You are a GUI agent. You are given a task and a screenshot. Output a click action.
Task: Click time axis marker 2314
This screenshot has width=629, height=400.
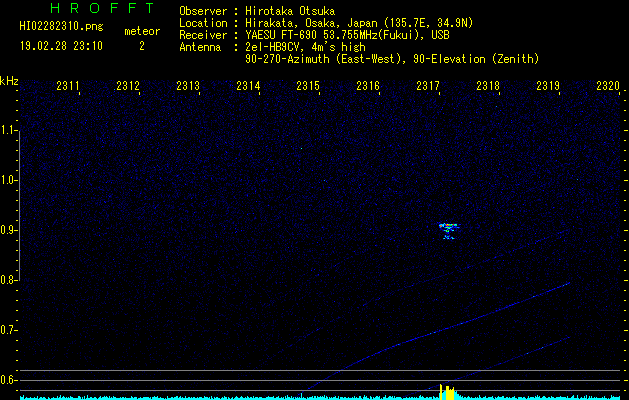coord(248,85)
